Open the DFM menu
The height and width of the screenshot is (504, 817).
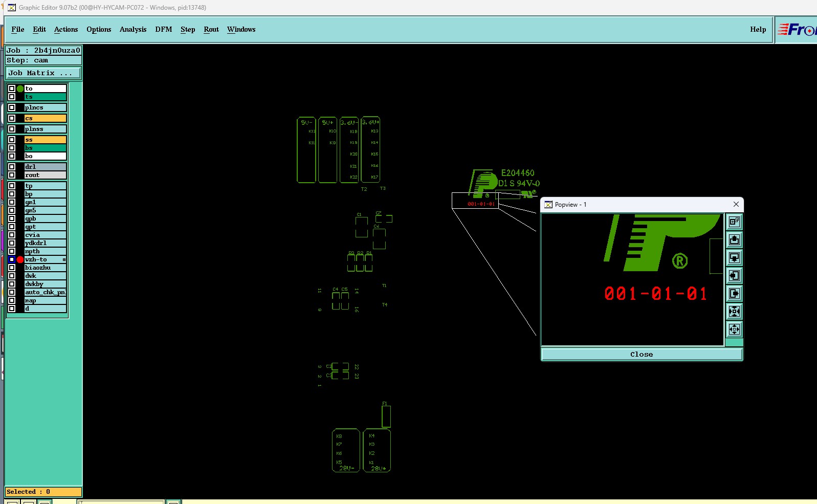coord(164,30)
